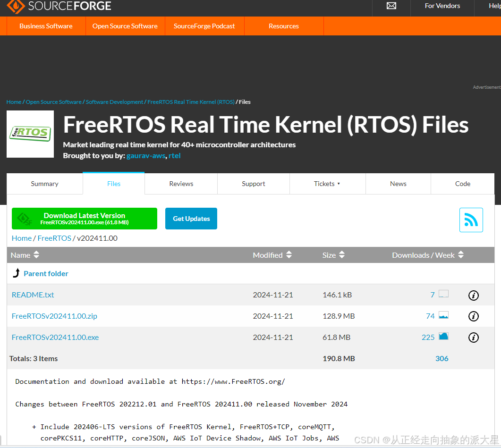The image size is (501, 448).
Task: Click the 61.8 MB size cell
Action: click(337, 337)
